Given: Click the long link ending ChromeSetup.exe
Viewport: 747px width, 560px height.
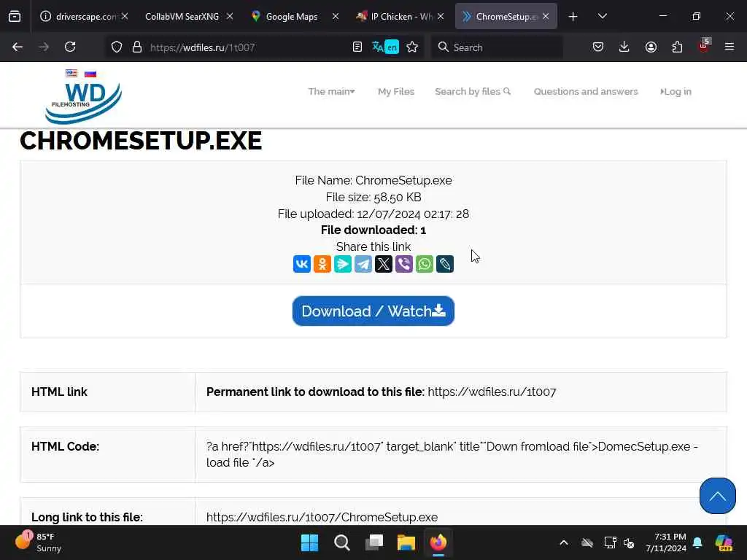Looking at the screenshot, I should point(322,517).
